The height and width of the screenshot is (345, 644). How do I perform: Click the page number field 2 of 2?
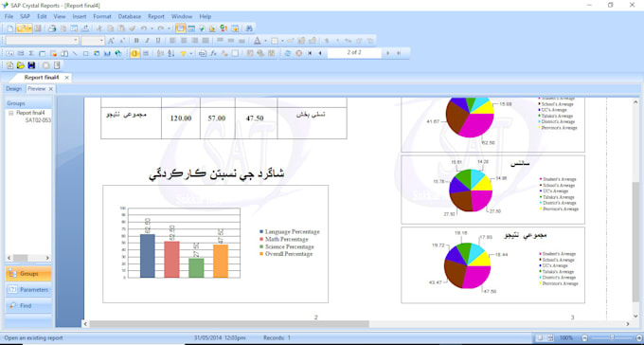(354, 53)
